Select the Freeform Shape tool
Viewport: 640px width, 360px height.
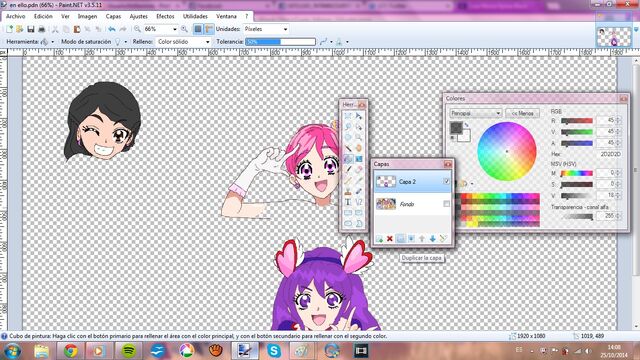(x=358, y=224)
